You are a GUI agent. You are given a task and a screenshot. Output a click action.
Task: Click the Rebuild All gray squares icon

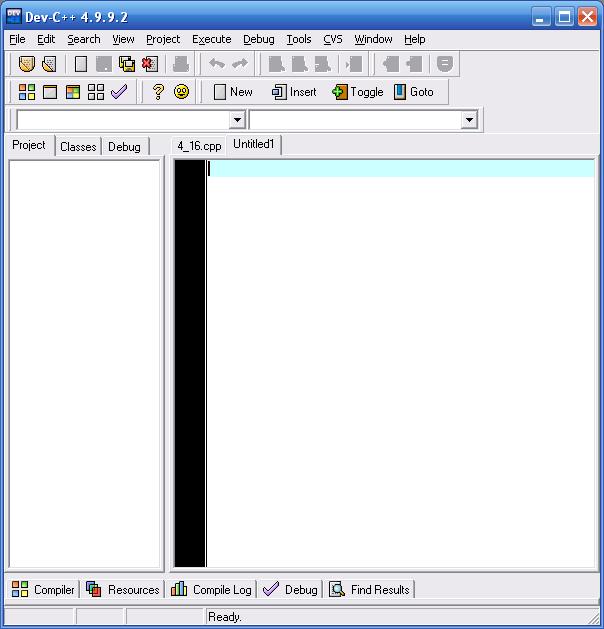96,92
